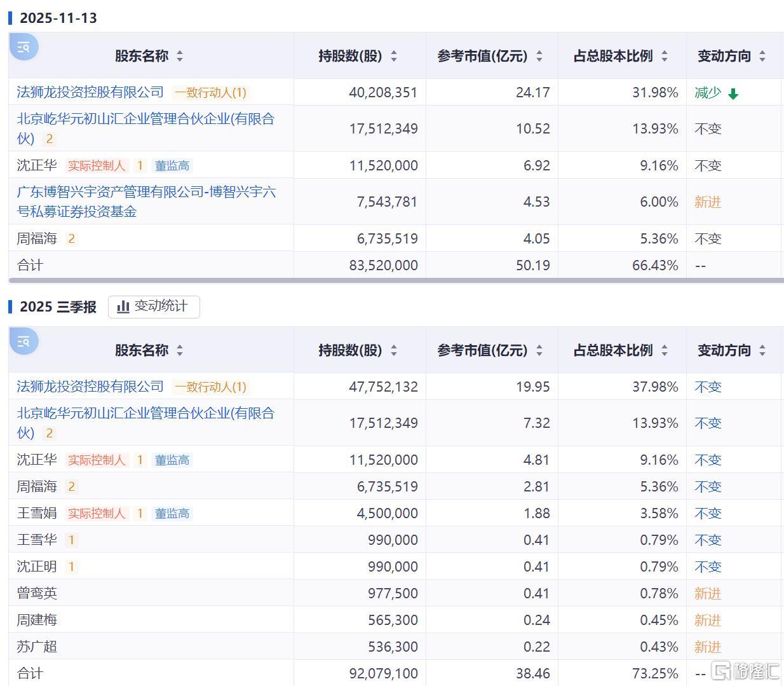Screen dimensions: 784x686
Task: Click the green down arrow next to 减少
Action: tap(733, 93)
